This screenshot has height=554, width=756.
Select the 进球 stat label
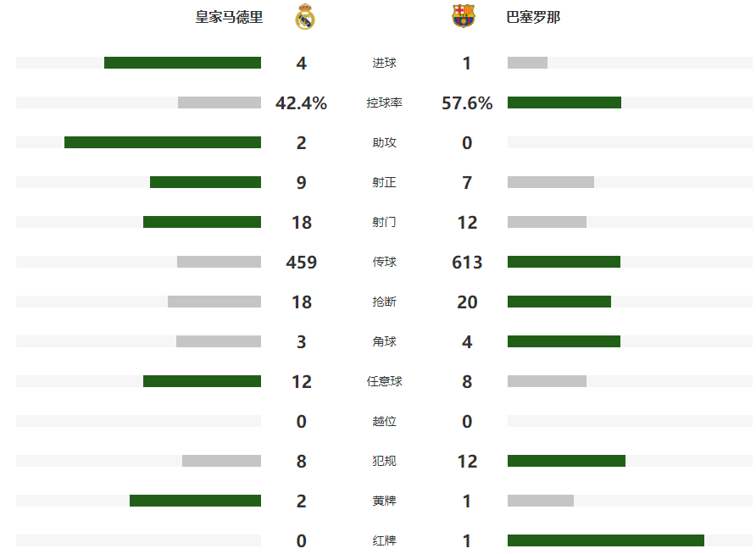[x=384, y=63]
